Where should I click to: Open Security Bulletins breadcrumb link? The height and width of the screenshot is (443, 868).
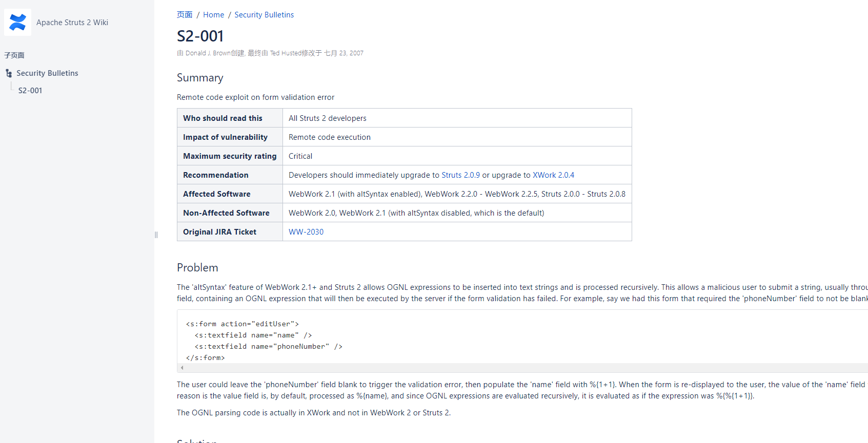264,15
